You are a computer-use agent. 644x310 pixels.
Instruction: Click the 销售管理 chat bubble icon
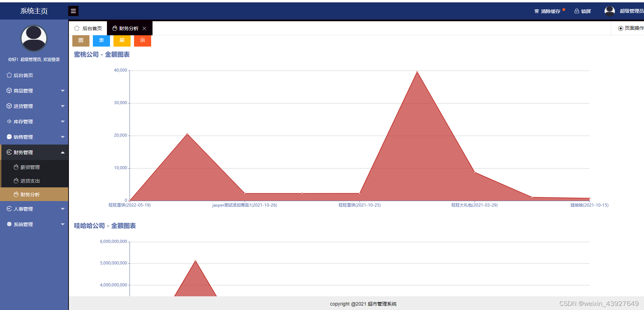point(9,137)
